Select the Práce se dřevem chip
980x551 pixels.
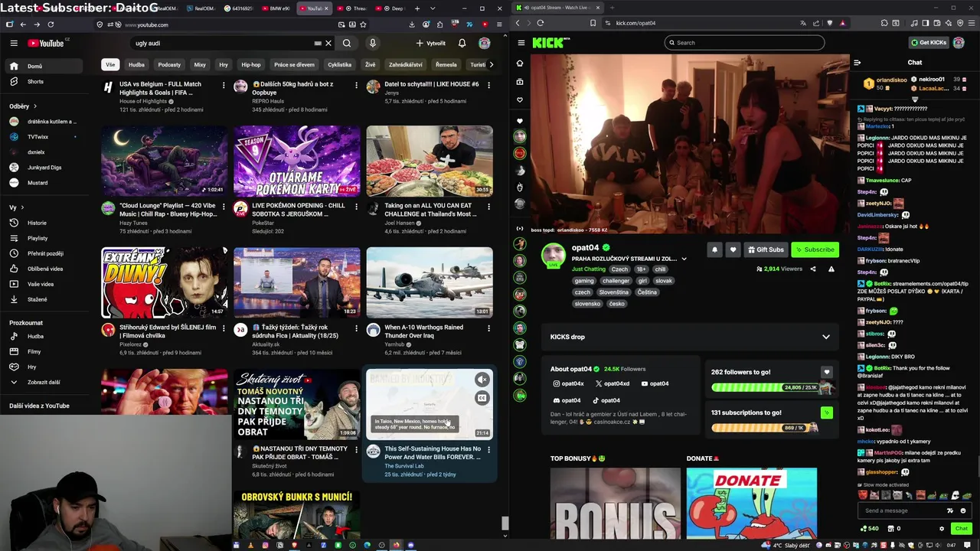294,64
